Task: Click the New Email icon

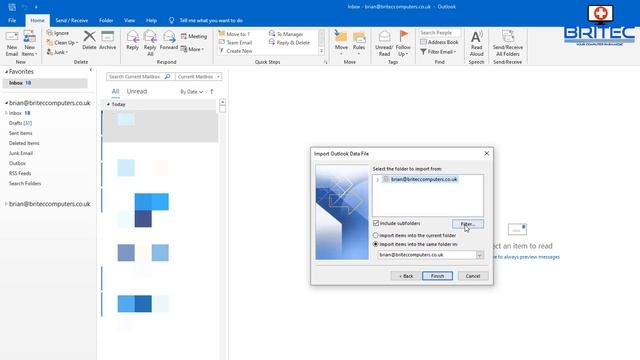Action: point(11,38)
